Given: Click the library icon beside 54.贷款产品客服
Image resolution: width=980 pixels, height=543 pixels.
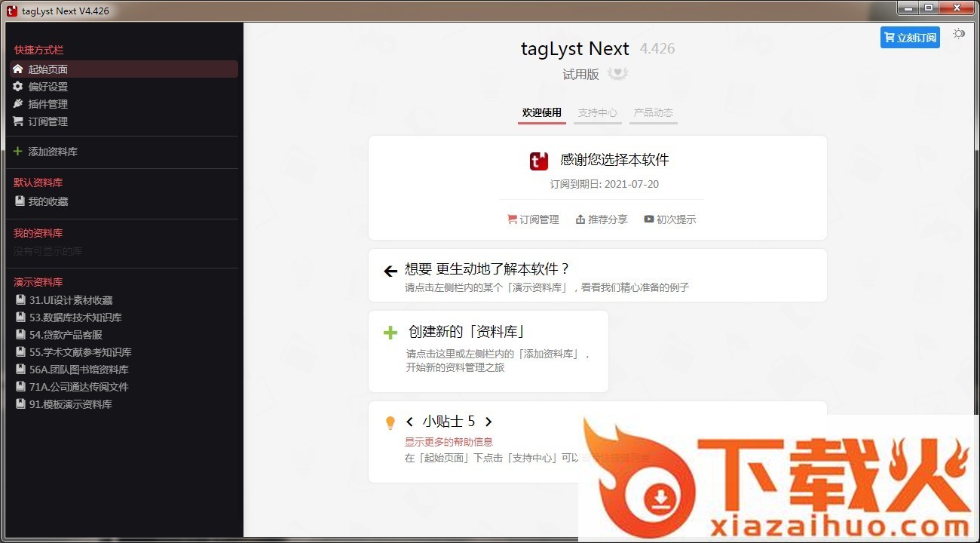Looking at the screenshot, I should 20,335.
